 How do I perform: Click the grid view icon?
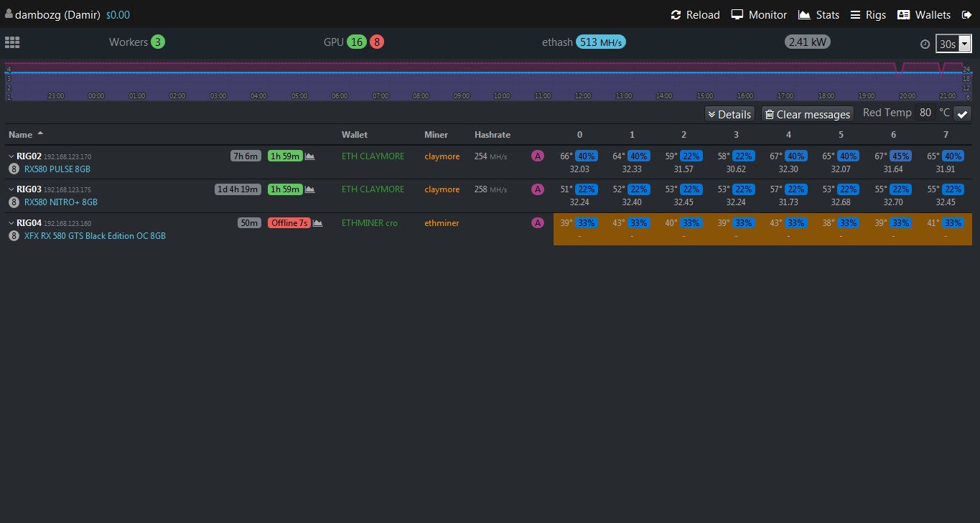pos(12,42)
